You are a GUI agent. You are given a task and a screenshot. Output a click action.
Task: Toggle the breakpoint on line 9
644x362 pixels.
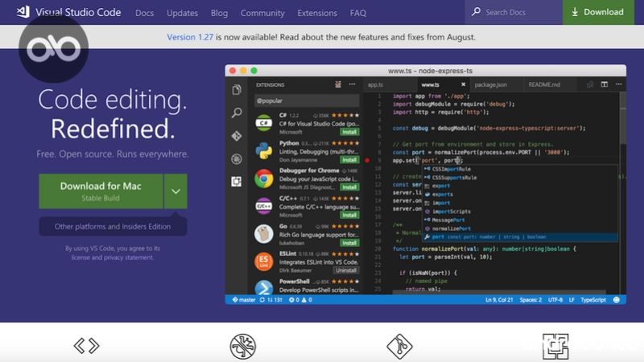pos(367,160)
